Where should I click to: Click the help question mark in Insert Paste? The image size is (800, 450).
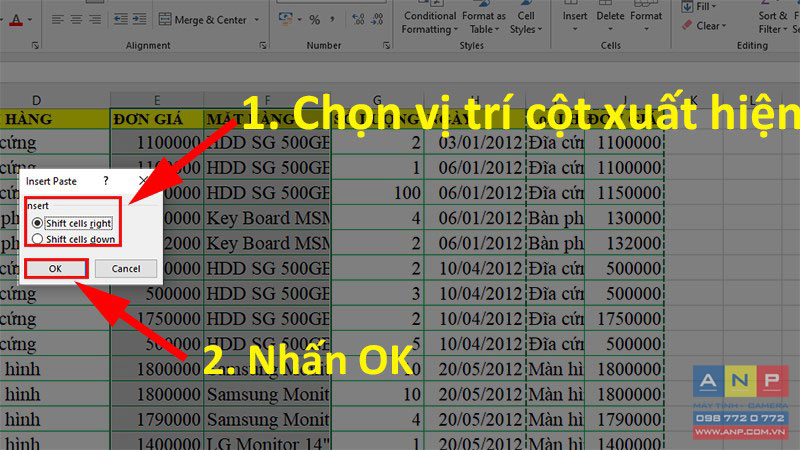coord(106,181)
